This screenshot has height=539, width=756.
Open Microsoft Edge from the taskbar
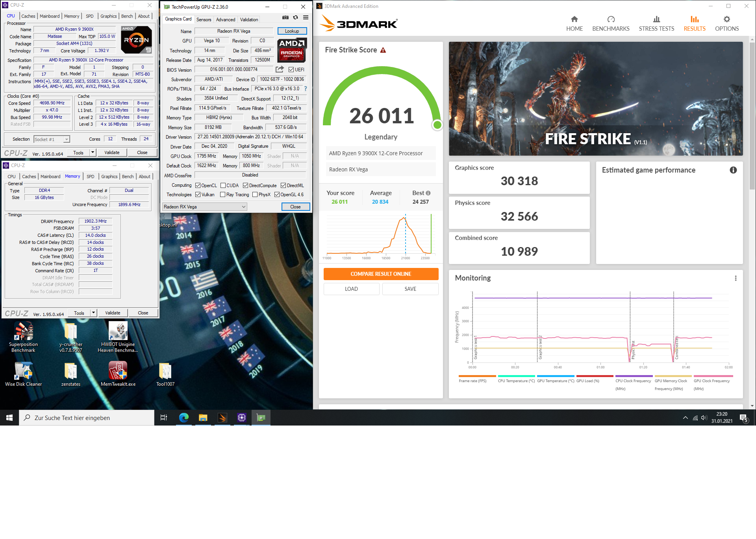coord(184,418)
